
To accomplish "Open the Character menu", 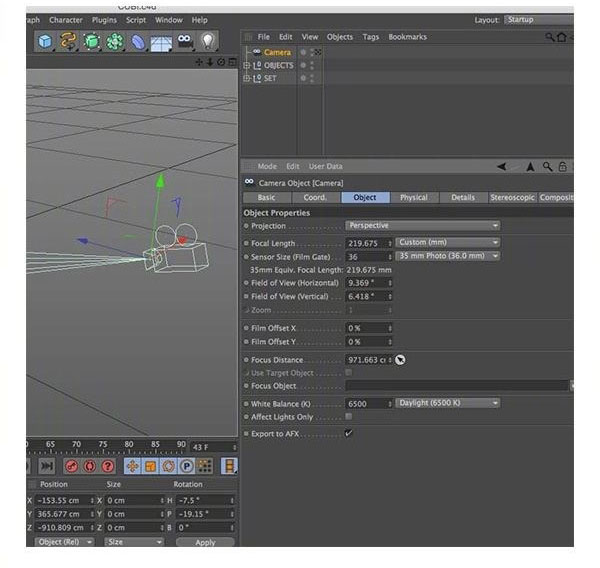I will pyautogui.click(x=66, y=20).
